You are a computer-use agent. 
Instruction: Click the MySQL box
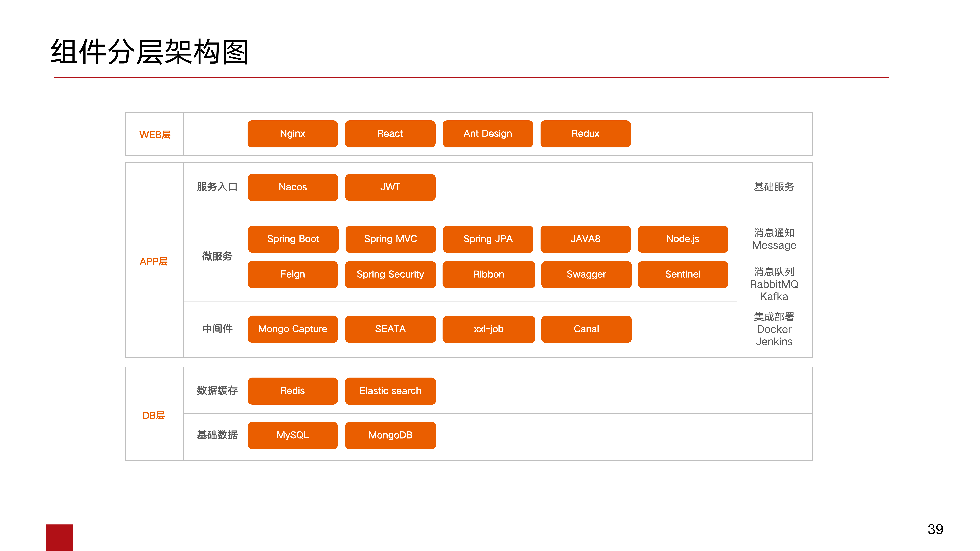(x=293, y=435)
